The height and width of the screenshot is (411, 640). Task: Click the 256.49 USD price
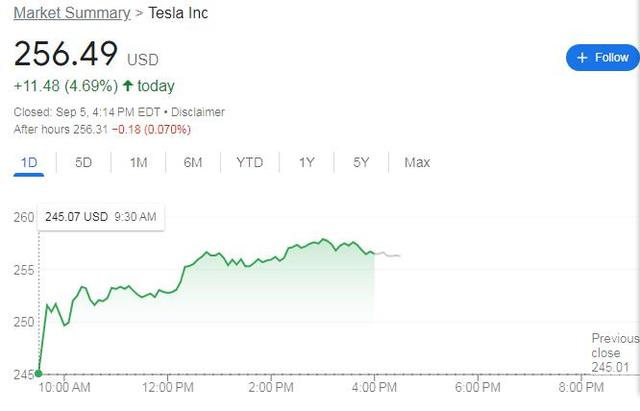66,54
